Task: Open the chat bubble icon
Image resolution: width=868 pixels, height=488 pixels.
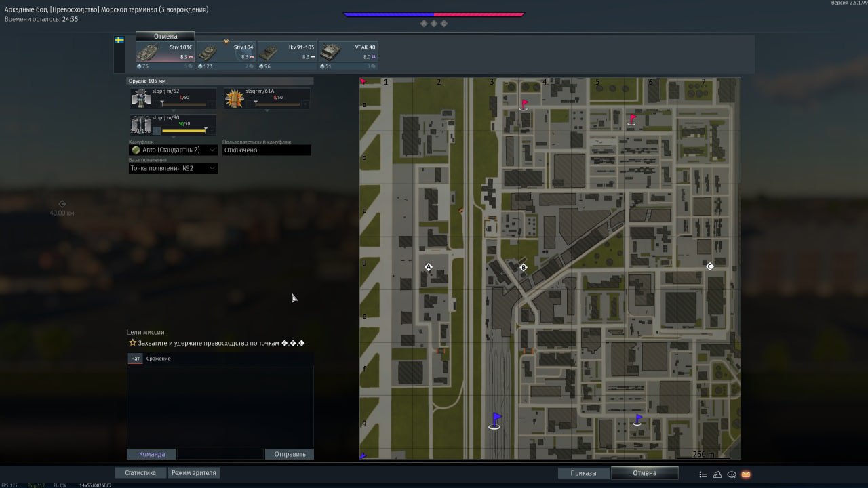Action: (x=732, y=474)
